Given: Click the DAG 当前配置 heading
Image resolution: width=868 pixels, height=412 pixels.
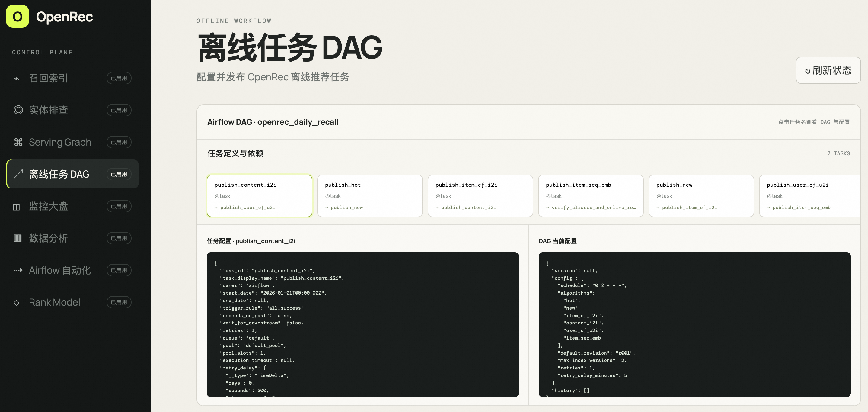Looking at the screenshot, I should click(557, 241).
